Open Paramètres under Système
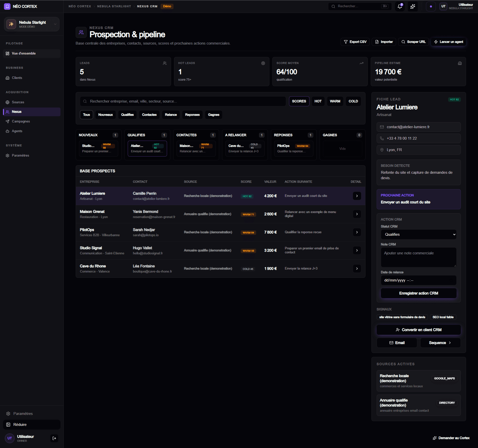 (32, 156)
